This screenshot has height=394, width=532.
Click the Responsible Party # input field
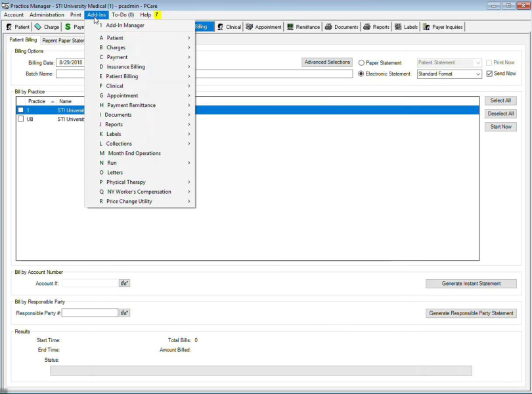coord(90,313)
